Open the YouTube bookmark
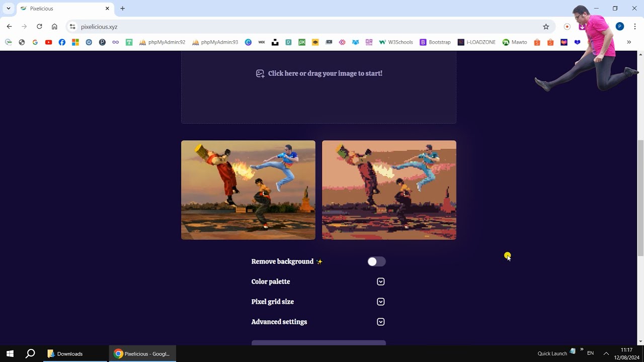Viewport: 644px width, 362px height. click(x=48, y=42)
